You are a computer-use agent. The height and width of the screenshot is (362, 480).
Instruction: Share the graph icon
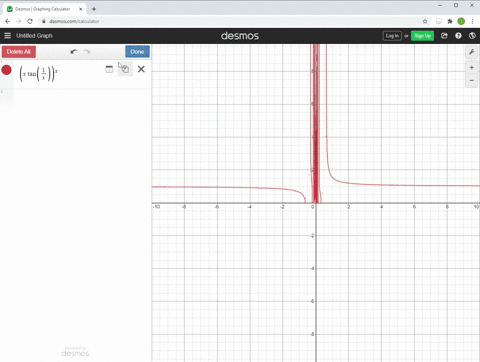[444, 36]
